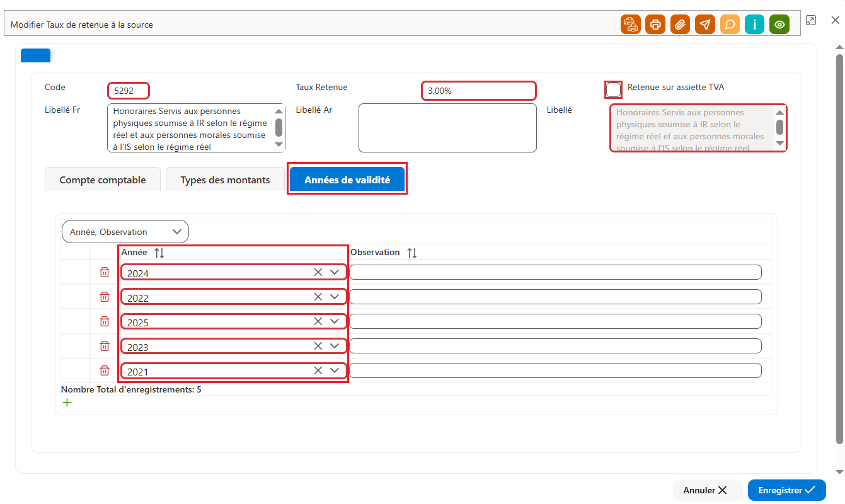845x504 pixels.
Task: Toggle Retenue sur assiette TVA checkbox
Action: click(x=613, y=89)
